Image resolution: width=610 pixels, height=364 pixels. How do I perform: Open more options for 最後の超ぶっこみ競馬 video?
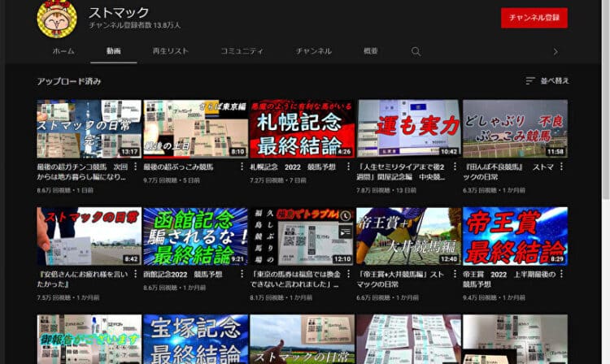point(242,167)
